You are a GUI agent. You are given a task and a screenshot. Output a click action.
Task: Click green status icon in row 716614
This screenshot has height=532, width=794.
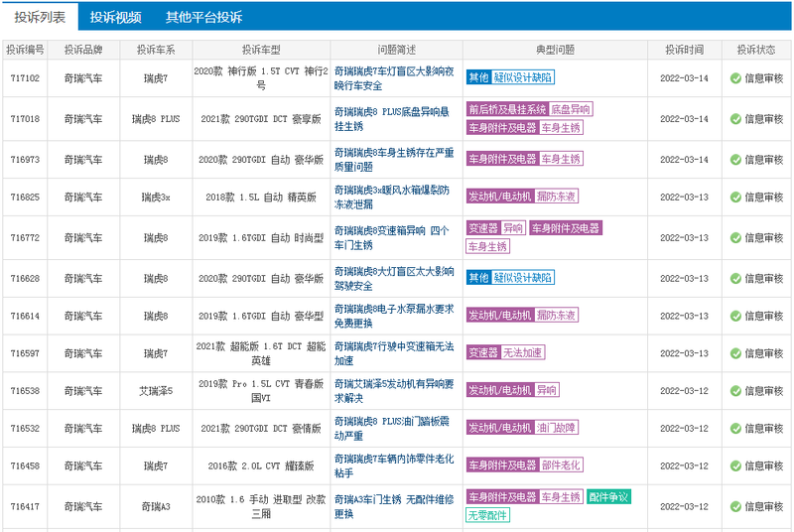coord(735,316)
